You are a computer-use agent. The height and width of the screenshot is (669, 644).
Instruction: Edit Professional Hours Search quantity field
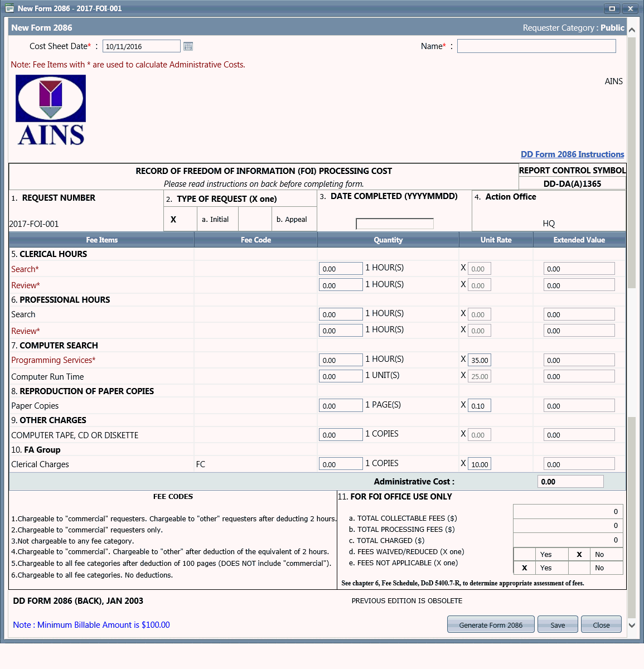coord(341,314)
